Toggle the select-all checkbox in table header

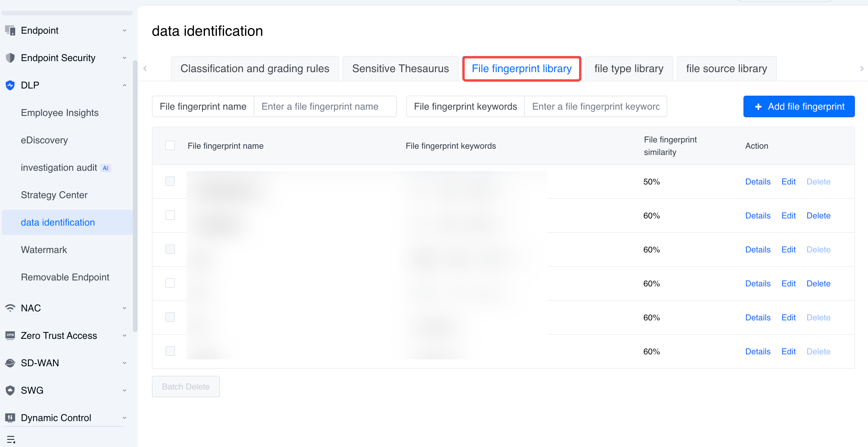170,146
